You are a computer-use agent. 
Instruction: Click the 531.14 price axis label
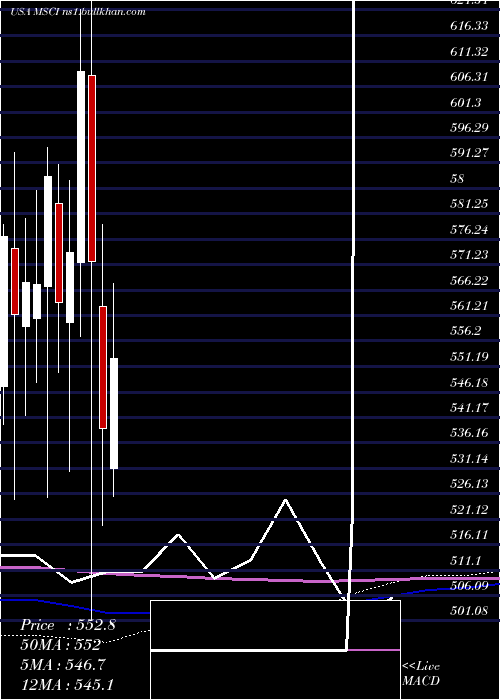pos(469,459)
